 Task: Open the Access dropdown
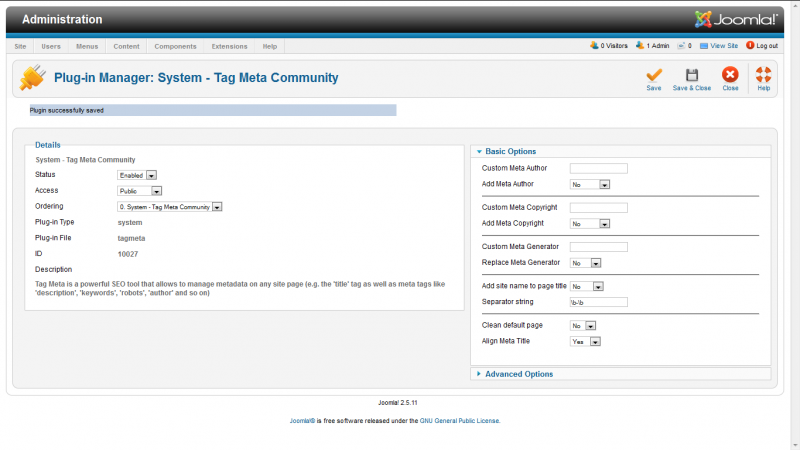point(140,191)
